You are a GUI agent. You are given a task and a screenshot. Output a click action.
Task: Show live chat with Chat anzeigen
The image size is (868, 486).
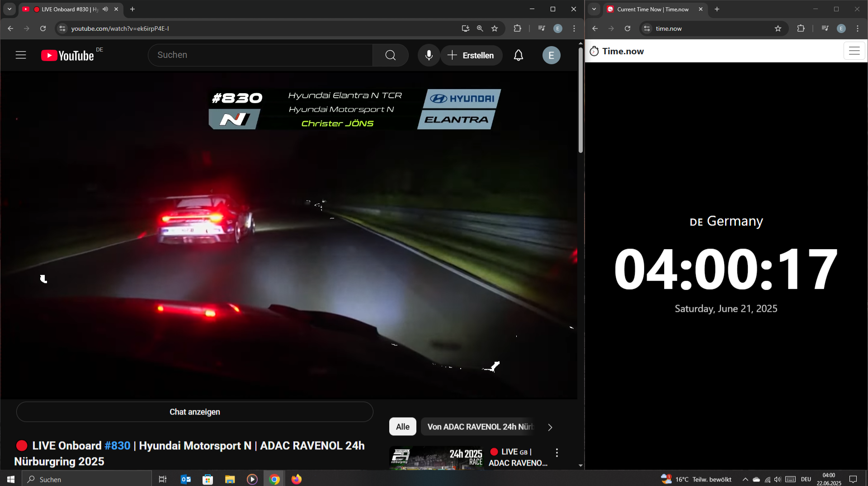pos(195,412)
